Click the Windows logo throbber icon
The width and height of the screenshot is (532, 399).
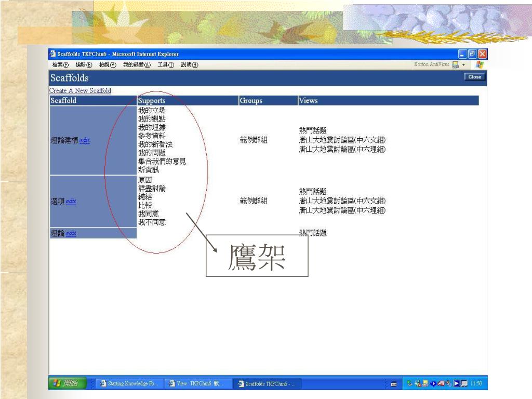click(x=480, y=64)
